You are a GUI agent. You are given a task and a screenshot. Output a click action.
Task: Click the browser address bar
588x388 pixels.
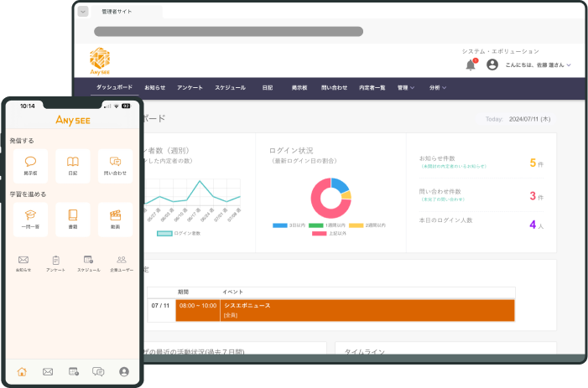point(228,32)
